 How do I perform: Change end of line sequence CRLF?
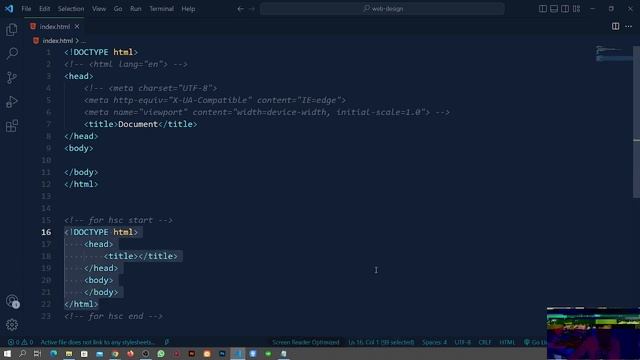485,342
